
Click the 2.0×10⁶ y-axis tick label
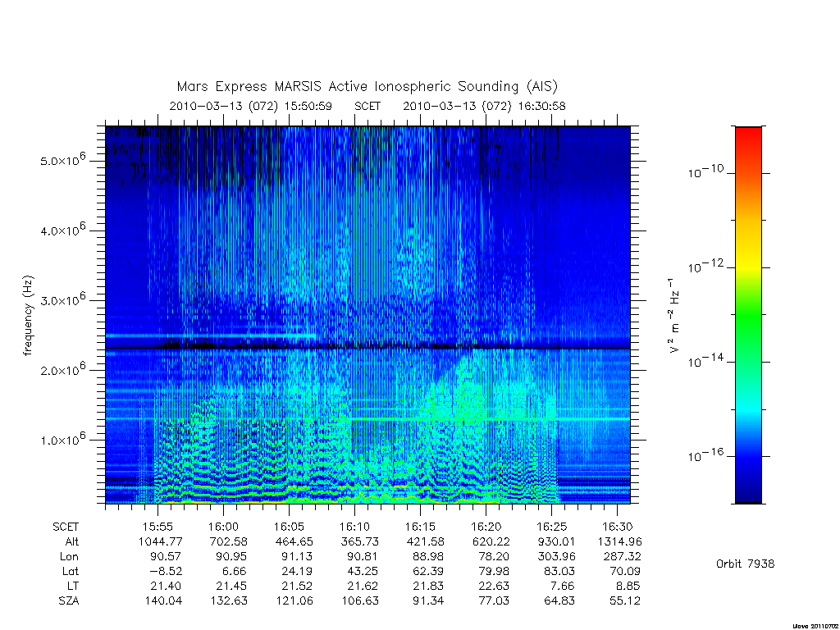[62, 368]
